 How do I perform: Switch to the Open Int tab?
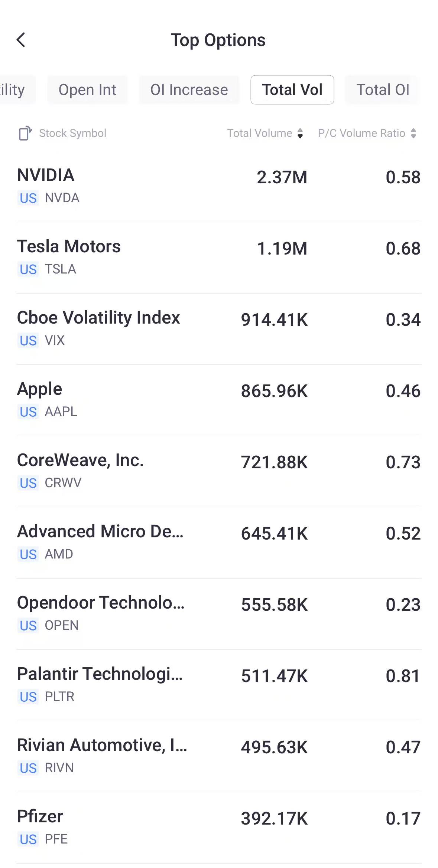[87, 90]
